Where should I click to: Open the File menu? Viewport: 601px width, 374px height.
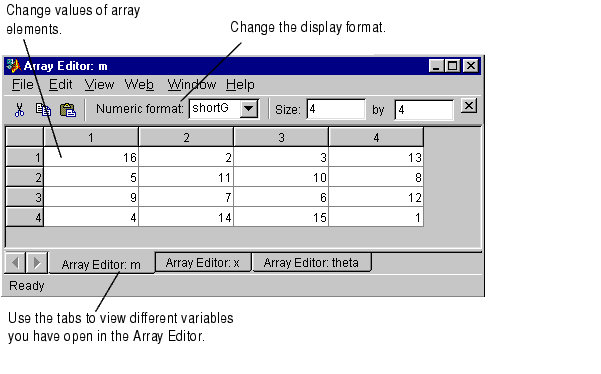click(x=22, y=85)
